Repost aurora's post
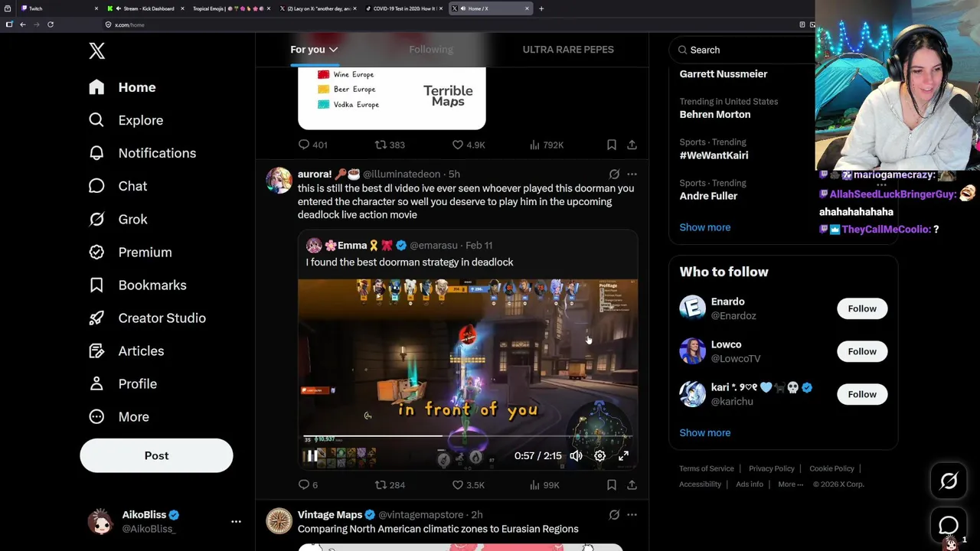The width and height of the screenshot is (980, 551). tap(390, 485)
